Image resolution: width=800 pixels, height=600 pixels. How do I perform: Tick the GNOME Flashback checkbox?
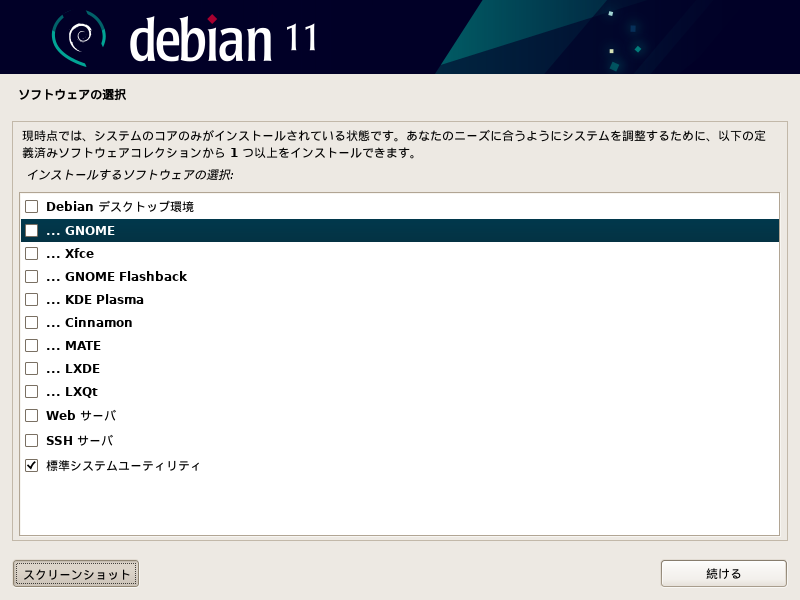pos(32,277)
